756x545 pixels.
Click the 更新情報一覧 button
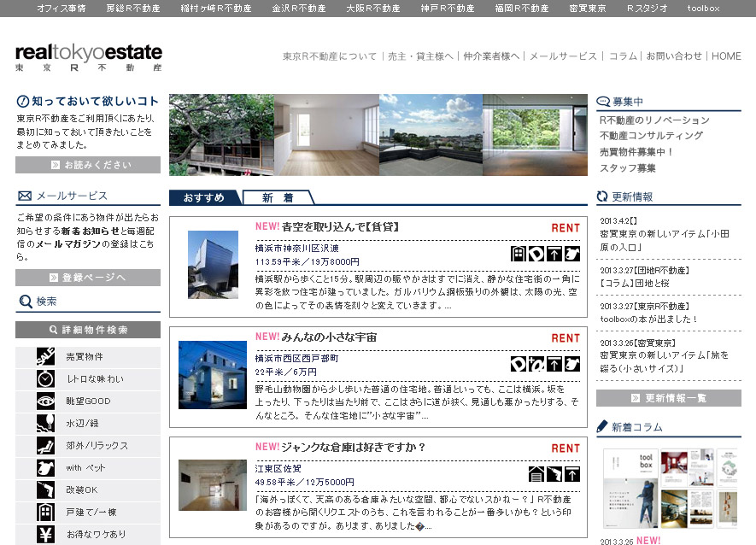click(668, 398)
